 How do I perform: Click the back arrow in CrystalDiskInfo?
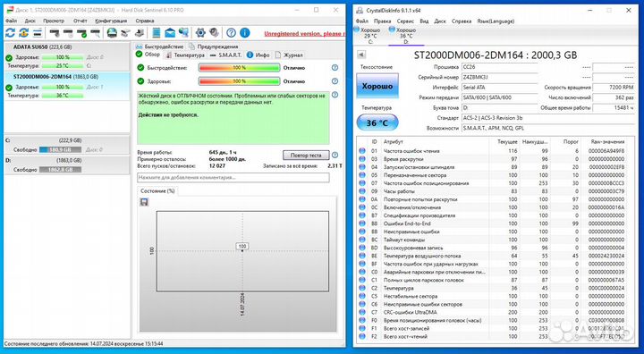361,55
